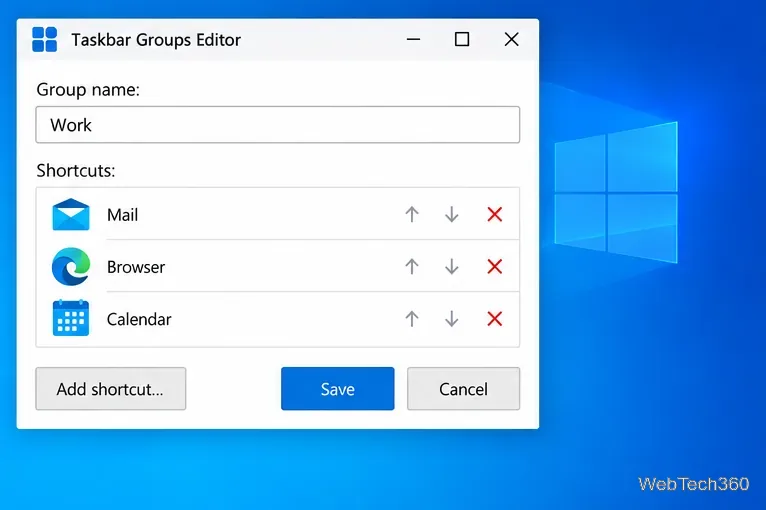Click the Edge browser icon
Screen dimensions: 766x510
coord(71,267)
